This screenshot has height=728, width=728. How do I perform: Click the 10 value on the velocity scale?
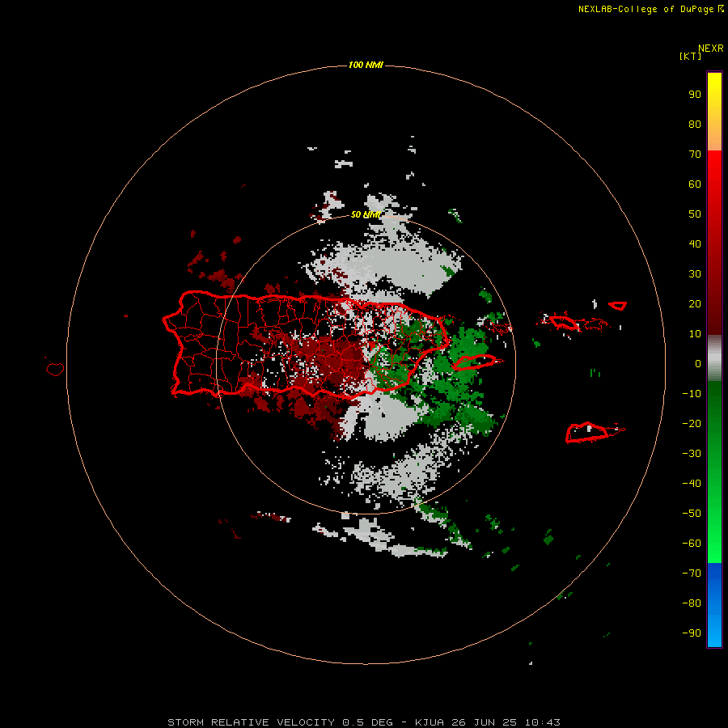point(695,334)
